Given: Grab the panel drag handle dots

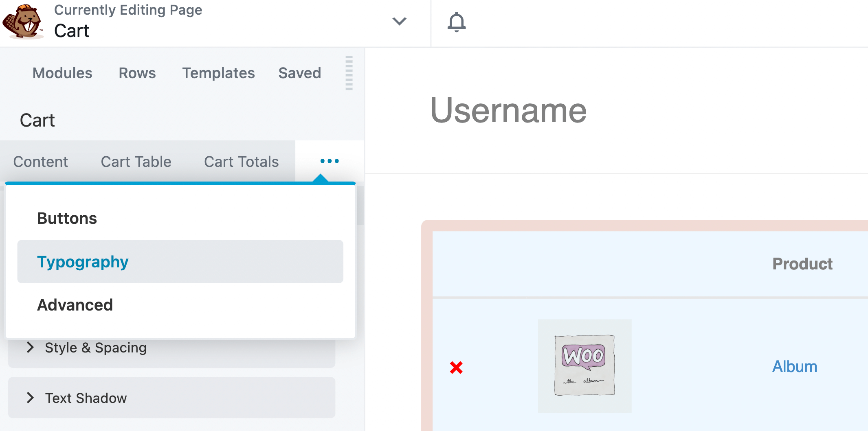Looking at the screenshot, I should [349, 74].
